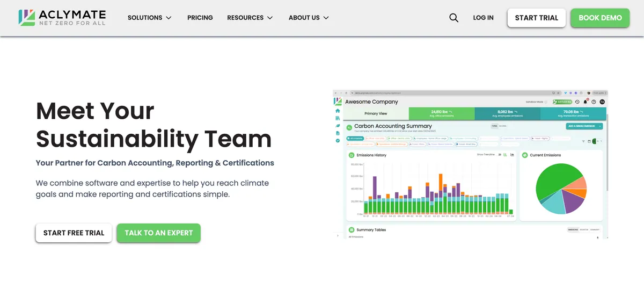Select SCOPES in the Types/Scopes toggle
The height and width of the screenshot is (289, 644).
tap(503, 126)
